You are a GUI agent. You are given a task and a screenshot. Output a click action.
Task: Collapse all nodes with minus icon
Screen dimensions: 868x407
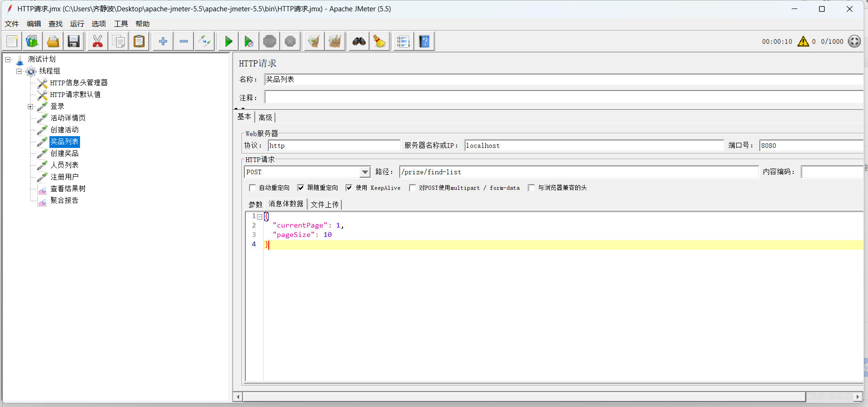(x=184, y=41)
